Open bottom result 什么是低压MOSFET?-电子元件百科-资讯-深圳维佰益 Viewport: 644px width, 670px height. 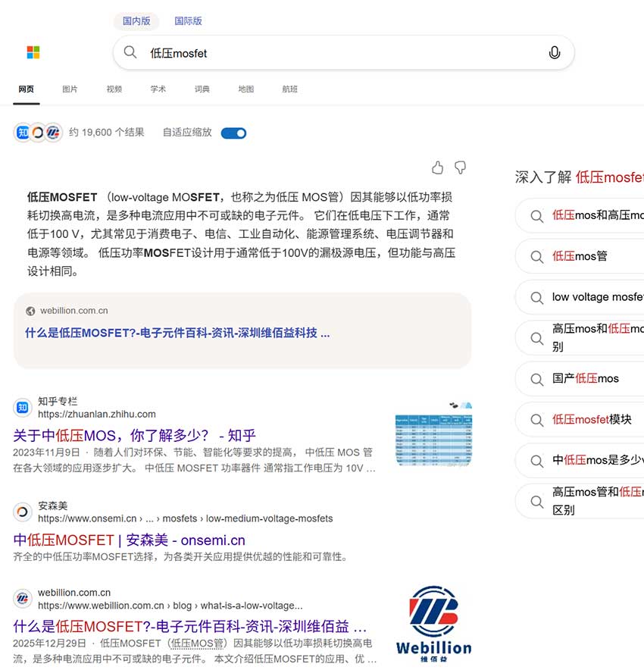[x=189, y=626]
